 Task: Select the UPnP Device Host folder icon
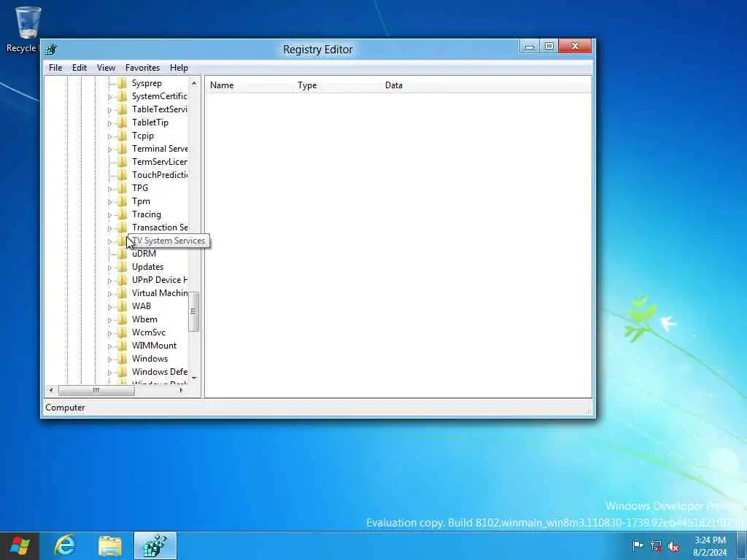click(123, 280)
